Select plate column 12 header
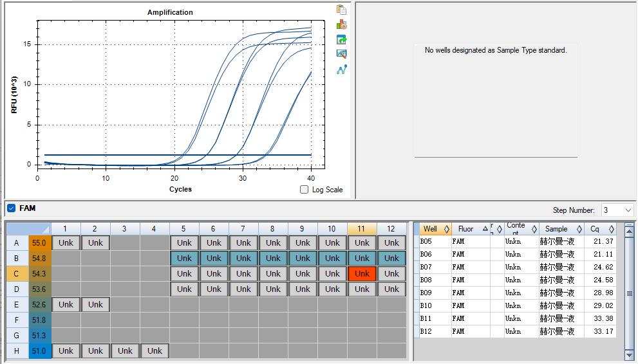This screenshot has height=364, width=638. coord(391,229)
